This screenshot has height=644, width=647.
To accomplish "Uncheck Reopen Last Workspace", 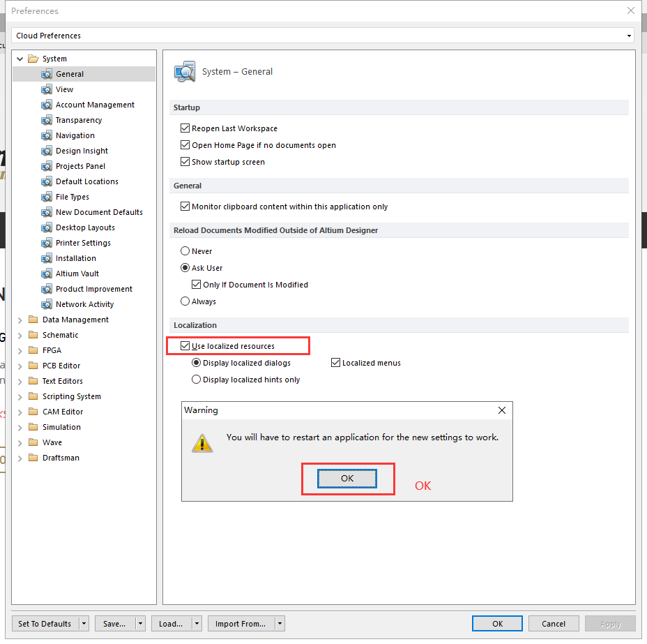I will (x=185, y=128).
